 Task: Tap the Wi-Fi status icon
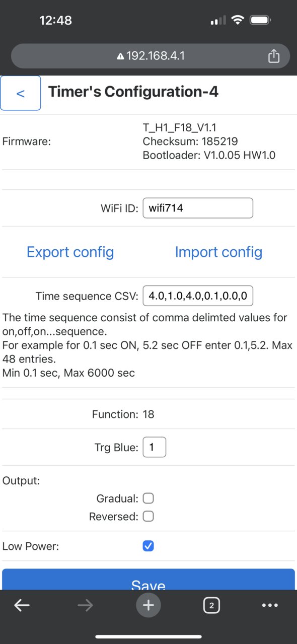(x=237, y=20)
